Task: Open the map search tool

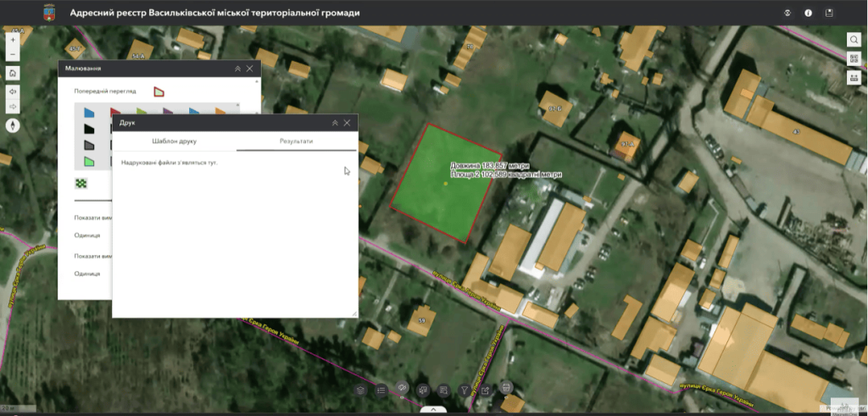Action: [854, 40]
